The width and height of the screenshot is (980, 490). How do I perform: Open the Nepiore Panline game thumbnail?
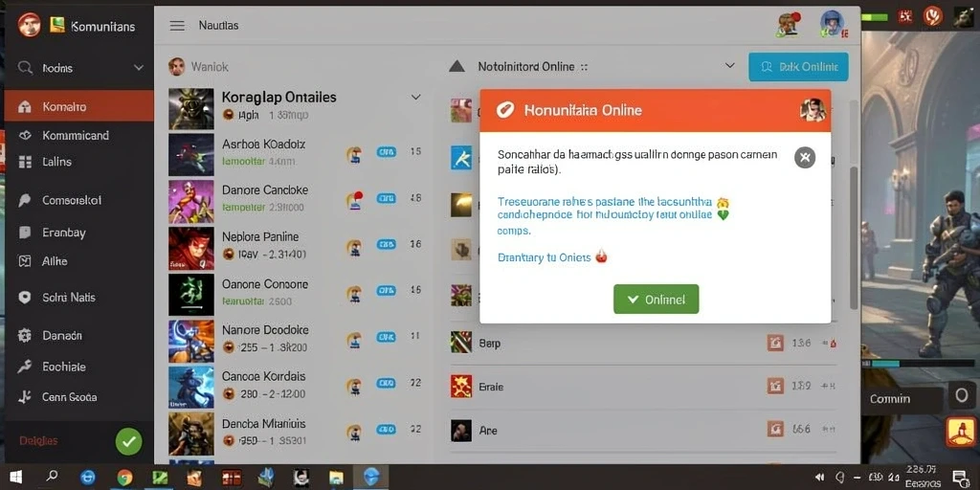pos(191,248)
